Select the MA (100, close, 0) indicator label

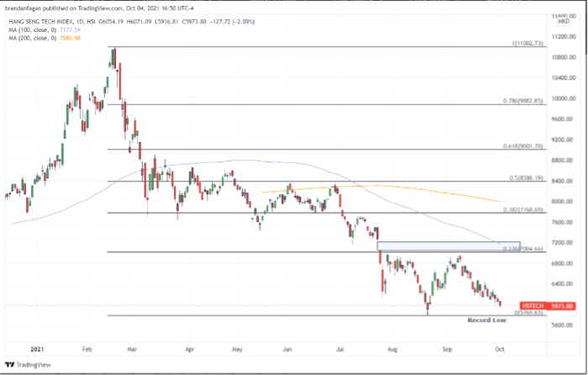click(33, 29)
